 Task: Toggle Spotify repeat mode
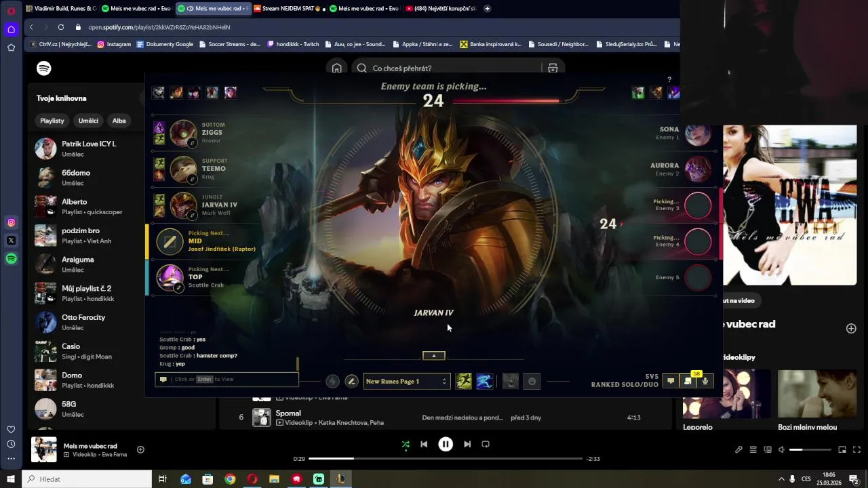pyautogui.click(x=486, y=445)
